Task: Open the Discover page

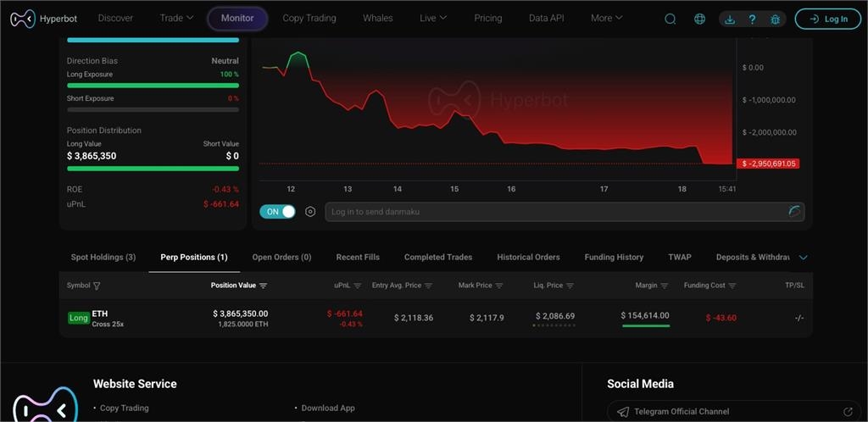Action: click(115, 19)
